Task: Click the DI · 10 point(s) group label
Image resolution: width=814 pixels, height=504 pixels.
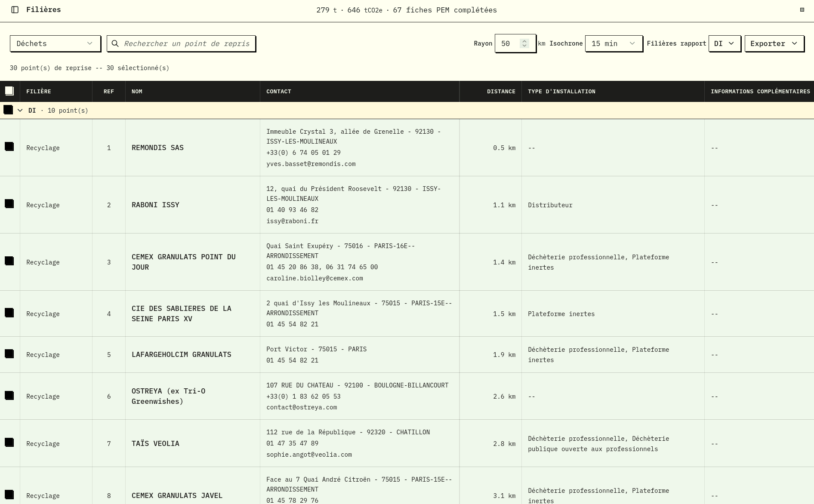Action: [58, 111]
